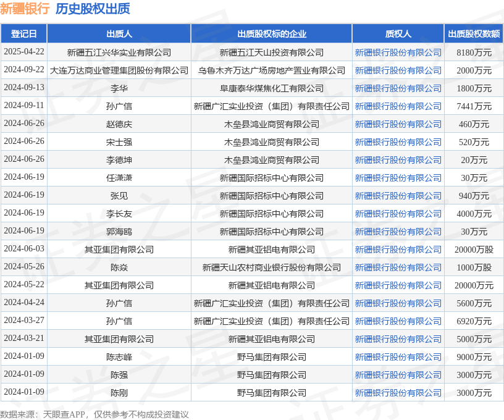Image resolution: width=504 pixels, height=420 pixels.
Task: Open the pledgee link in the 陈志峰 row
Action: 398,357
